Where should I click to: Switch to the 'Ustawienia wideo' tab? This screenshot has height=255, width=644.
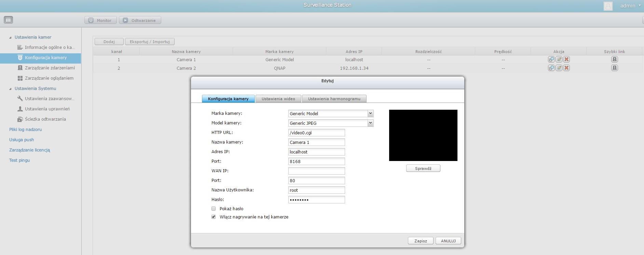point(278,99)
